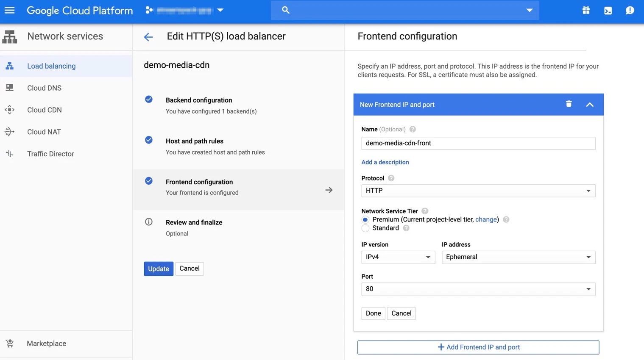This screenshot has width=644, height=360.
Task: Click the help icon beside Name
Action: (x=413, y=129)
